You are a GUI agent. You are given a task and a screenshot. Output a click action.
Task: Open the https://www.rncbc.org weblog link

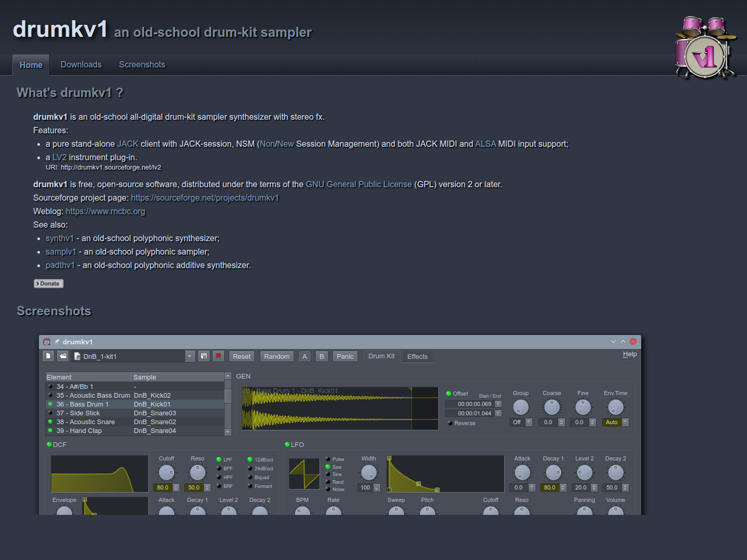[105, 212]
